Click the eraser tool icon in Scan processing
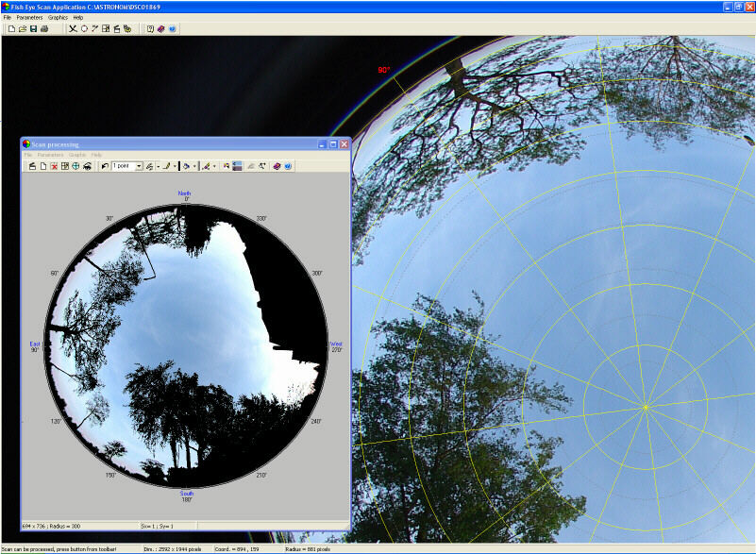Image resolution: width=756 pixels, height=554 pixels. pos(150,166)
